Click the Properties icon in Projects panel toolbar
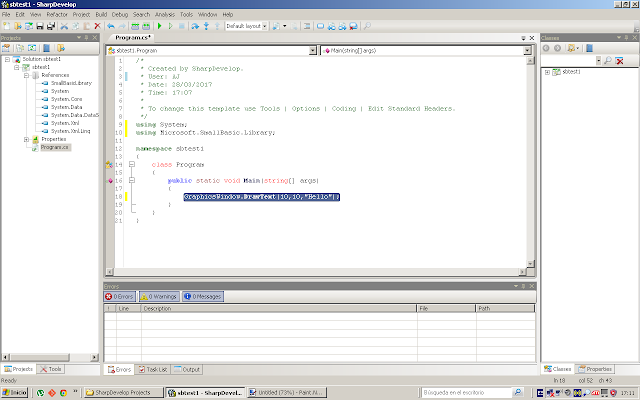This screenshot has width=640, height=400. (x=6, y=48)
